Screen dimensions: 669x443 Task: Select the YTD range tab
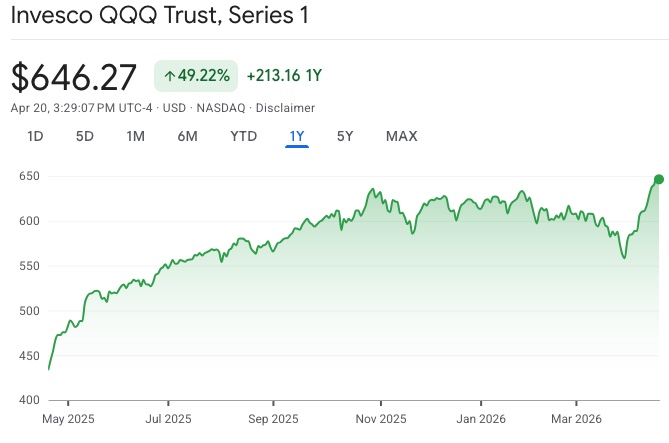(243, 136)
